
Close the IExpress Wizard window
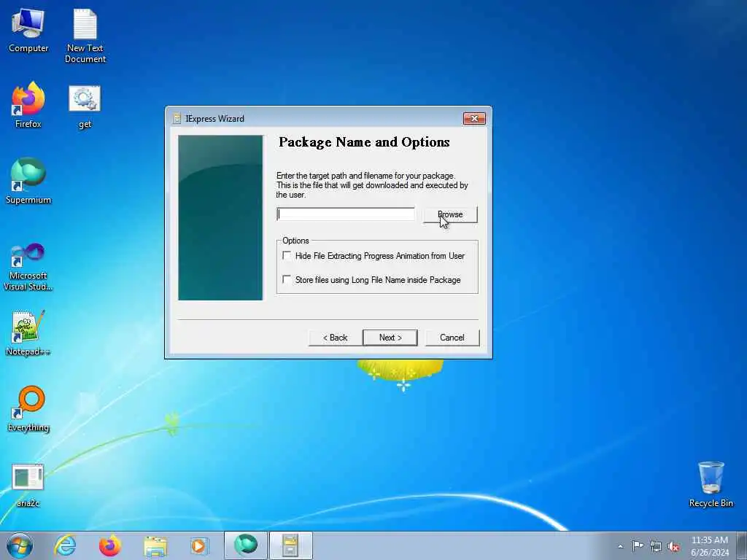[474, 119]
